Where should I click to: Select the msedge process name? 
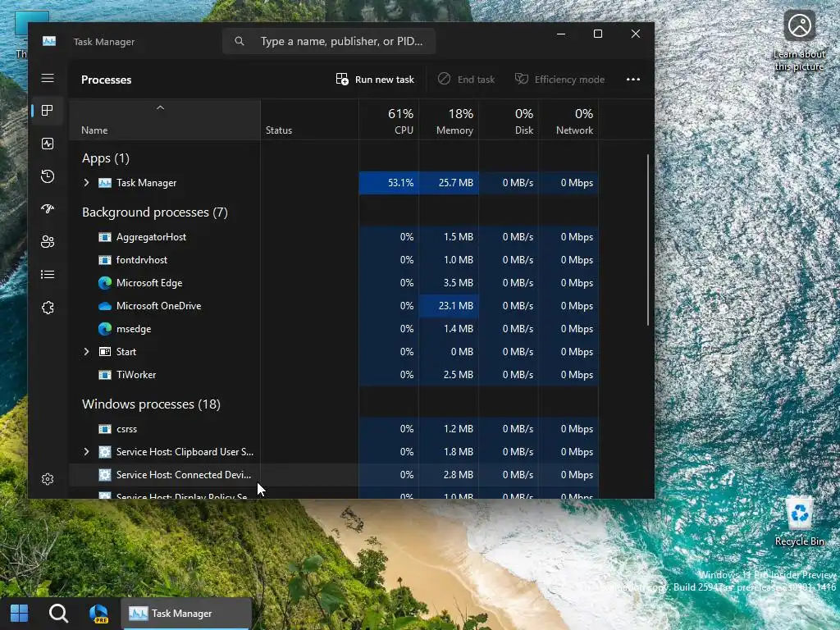pos(134,329)
